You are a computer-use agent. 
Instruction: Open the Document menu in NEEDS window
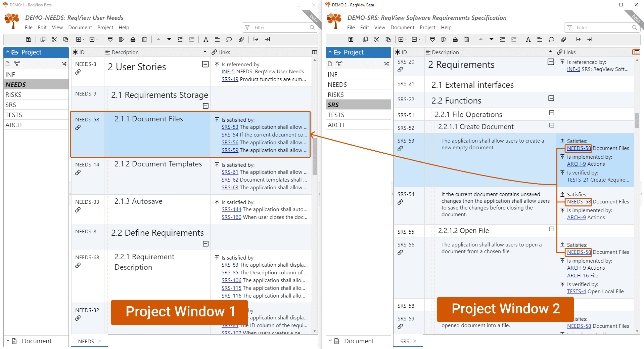(80, 28)
